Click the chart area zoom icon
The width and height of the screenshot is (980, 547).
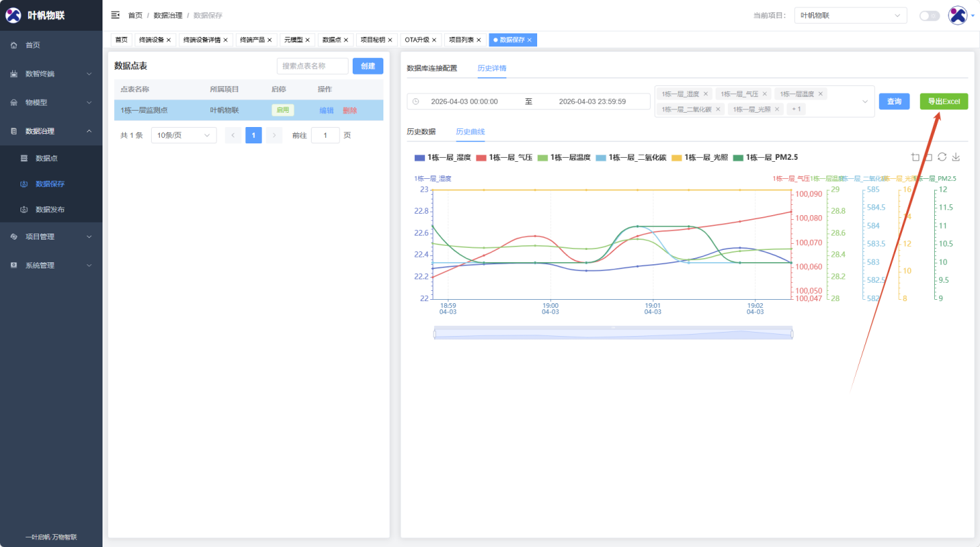tap(915, 157)
